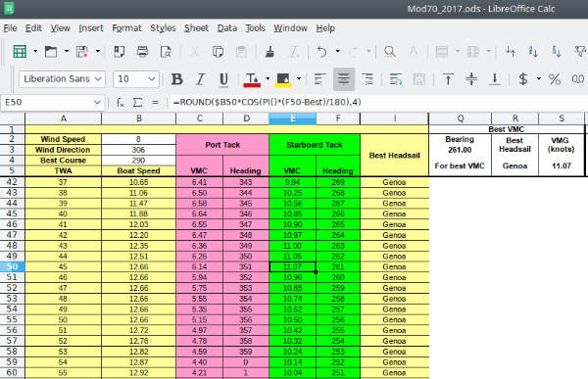Image resolution: width=588 pixels, height=379 pixels.
Task: Open Find & Replace magnifier icon
Action: 390,51
